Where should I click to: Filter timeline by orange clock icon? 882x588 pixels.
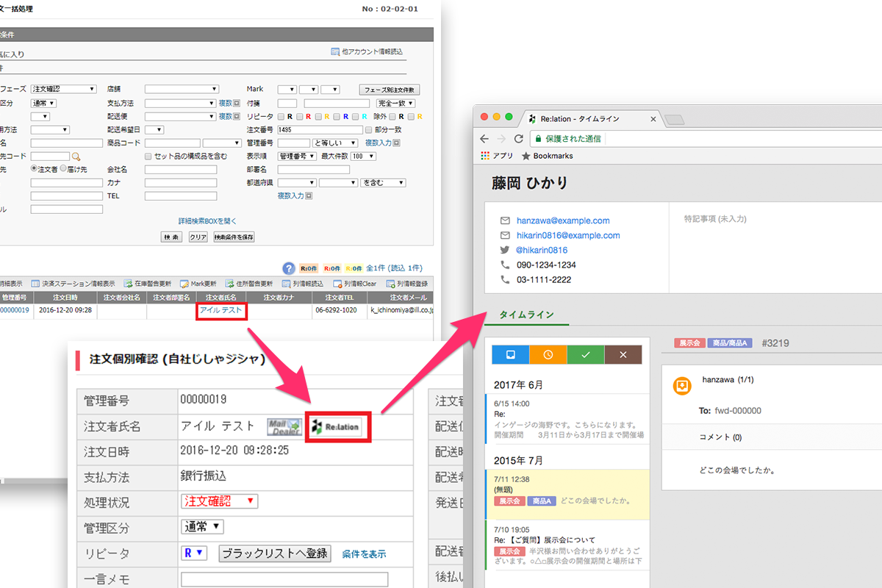[548, 354]
